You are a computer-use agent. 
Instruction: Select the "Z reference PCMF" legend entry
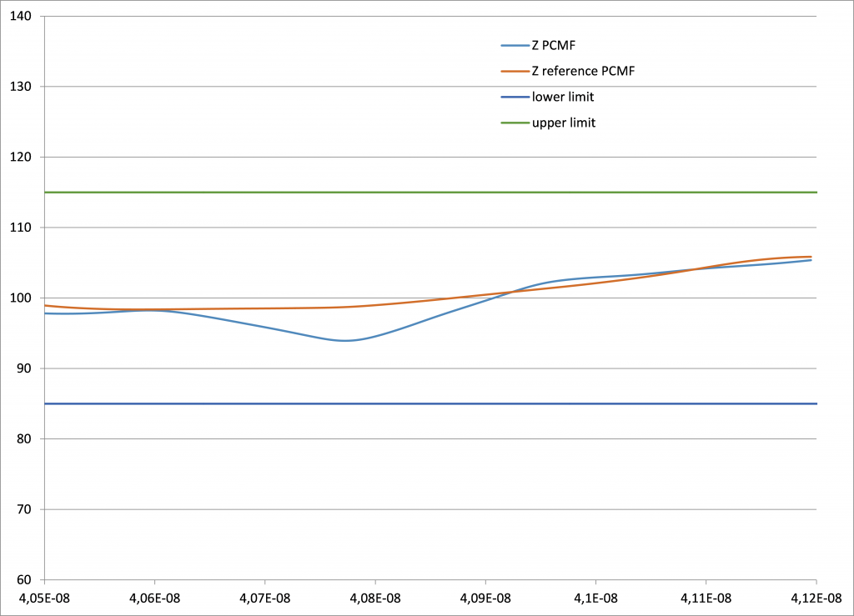pyautogui.click(x=583, y=72)
